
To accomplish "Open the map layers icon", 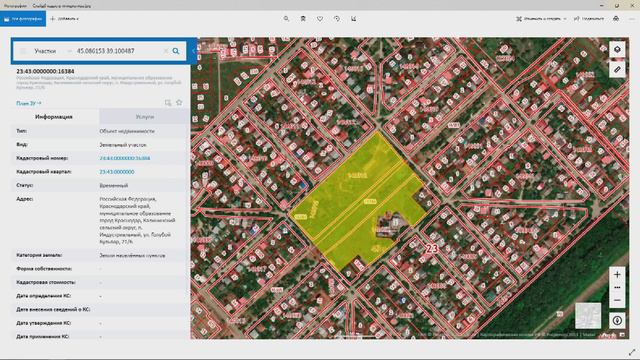I will [x=617, y=49].
